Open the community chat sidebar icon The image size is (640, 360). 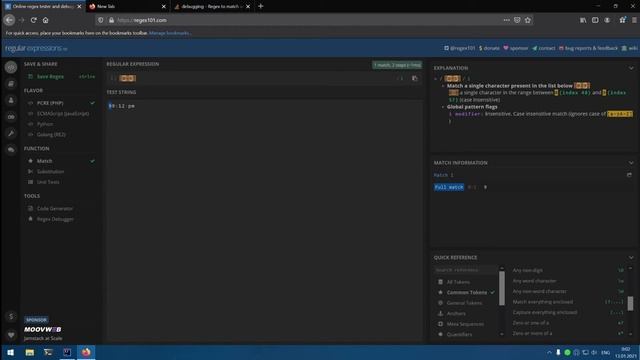(x=11, y=150)
